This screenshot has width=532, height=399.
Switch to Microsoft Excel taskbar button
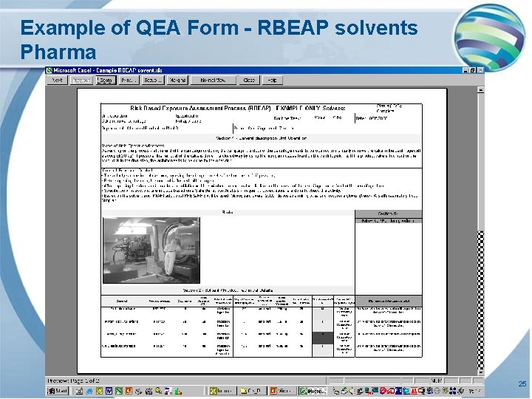(313, 391)
